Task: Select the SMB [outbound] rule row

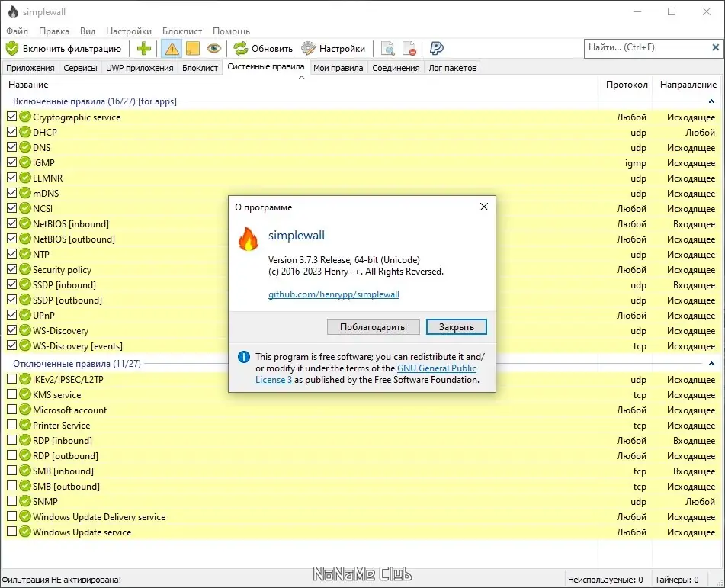Action: coord(362,486)
